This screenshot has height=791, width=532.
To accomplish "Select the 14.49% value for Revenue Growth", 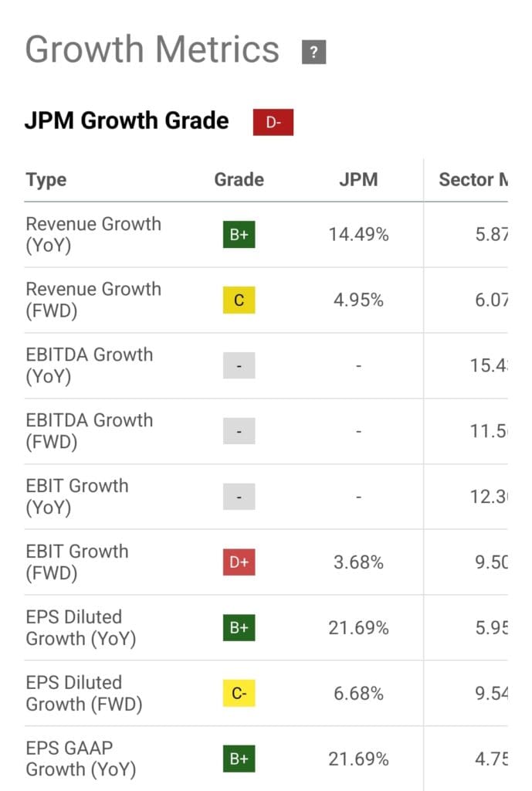I will (x=359, y=234).
